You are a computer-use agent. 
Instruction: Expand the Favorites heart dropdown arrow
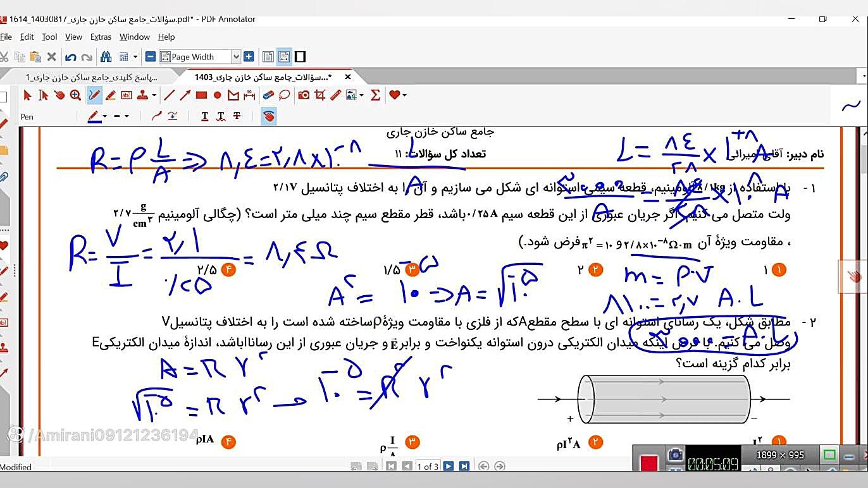pos(404,95)
